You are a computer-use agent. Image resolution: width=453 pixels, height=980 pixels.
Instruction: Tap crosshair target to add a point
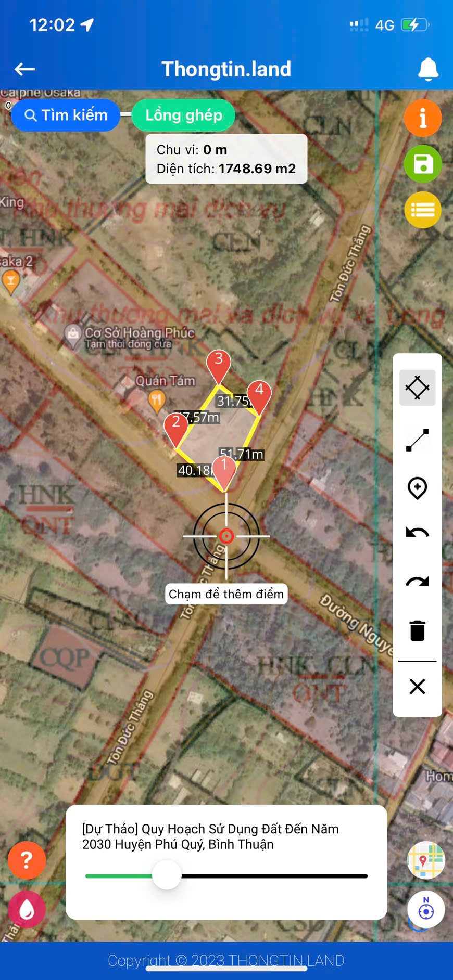227,536
